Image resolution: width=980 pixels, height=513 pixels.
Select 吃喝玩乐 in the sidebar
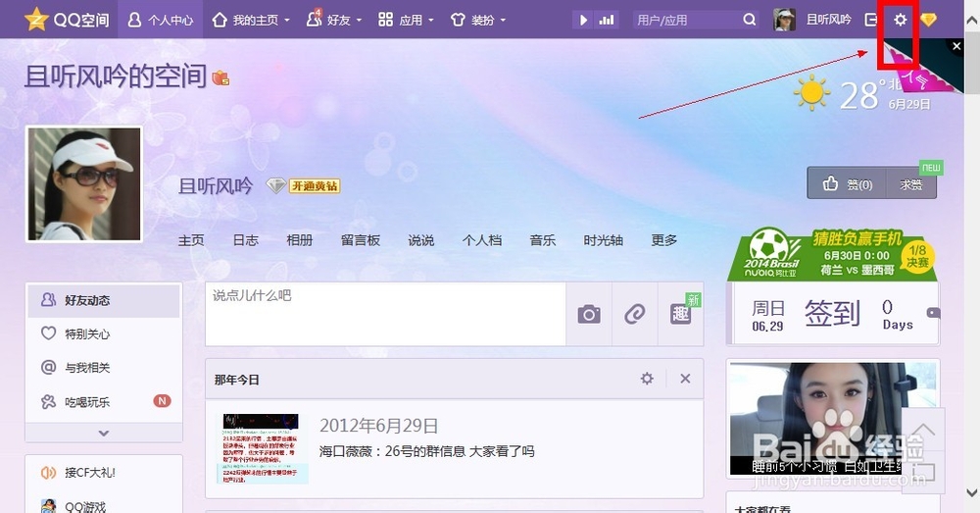point(104,401)
